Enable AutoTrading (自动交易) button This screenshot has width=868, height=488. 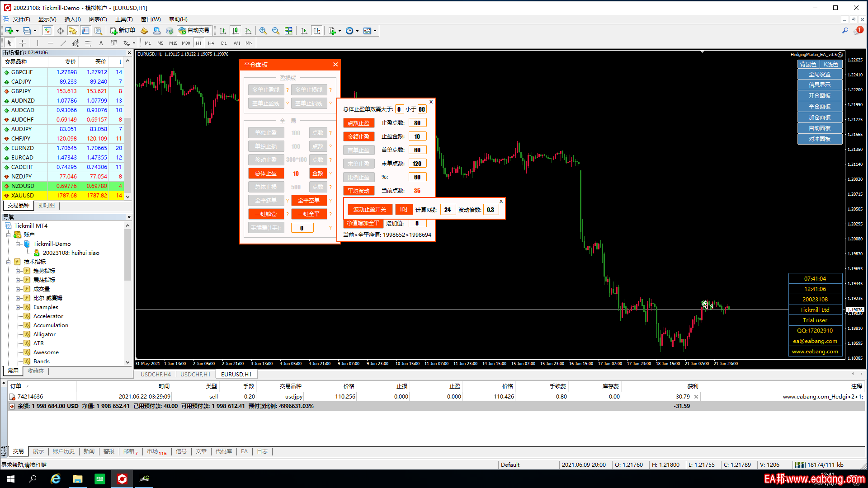coord(194,31)
